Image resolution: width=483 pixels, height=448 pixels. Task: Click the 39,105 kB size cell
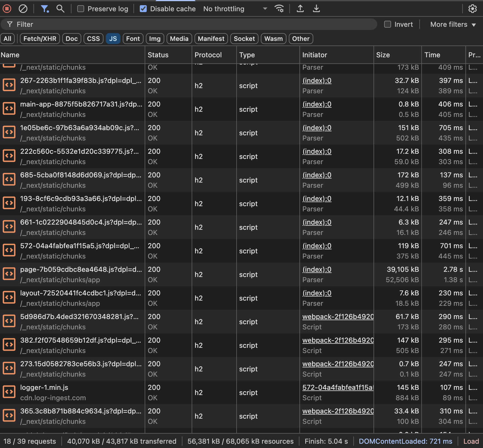pos(403,269)
